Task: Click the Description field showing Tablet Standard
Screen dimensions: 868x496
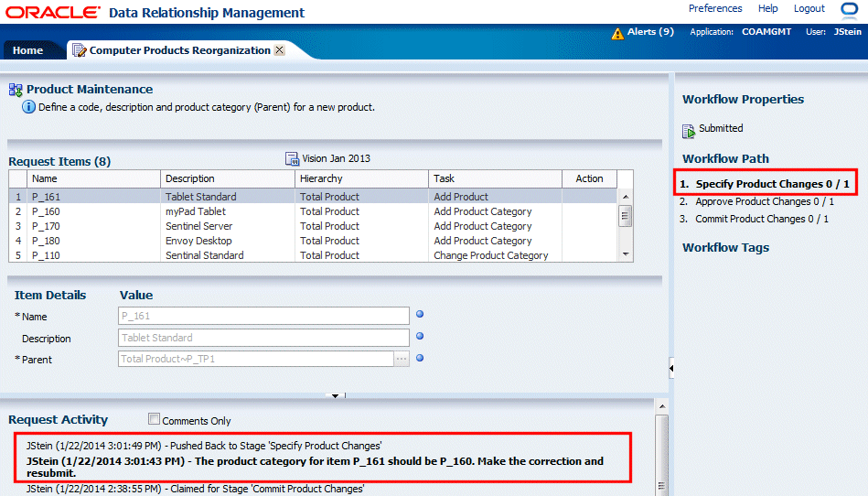Action: (263, 337)
